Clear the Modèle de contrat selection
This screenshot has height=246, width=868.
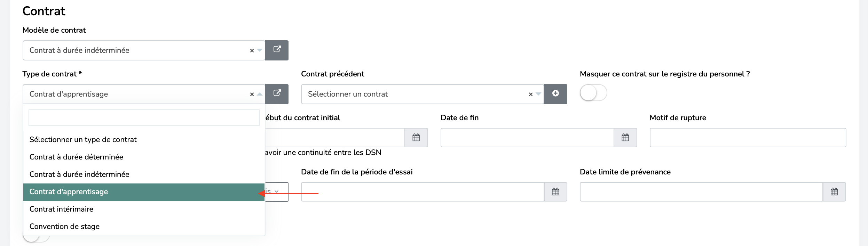click(x=252, y=51)
